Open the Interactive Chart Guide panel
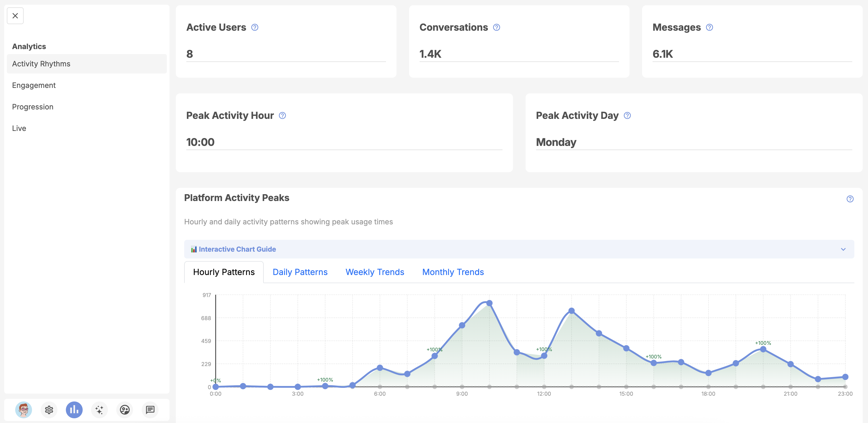The image size is (868, 423). (237, 250)
